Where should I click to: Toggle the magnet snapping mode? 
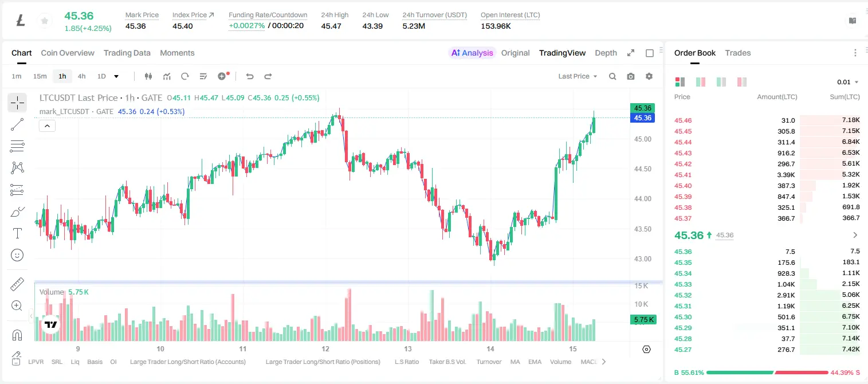(17, 335)
